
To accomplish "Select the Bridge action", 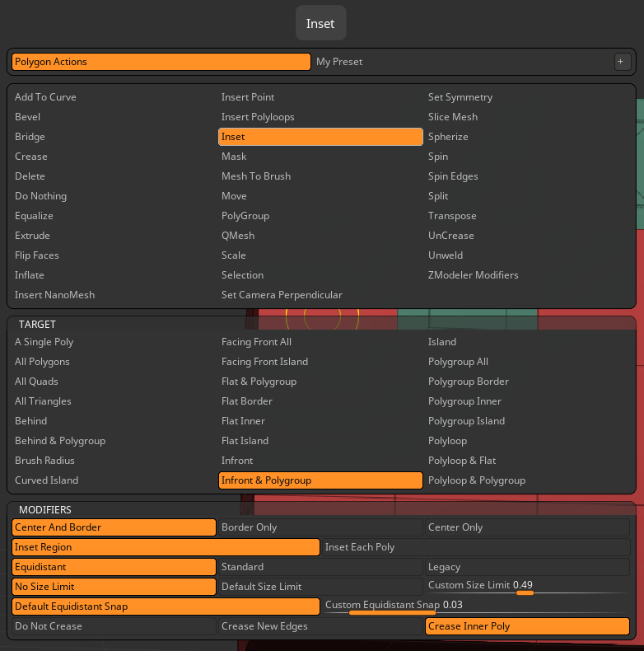I will click(30, 137).
